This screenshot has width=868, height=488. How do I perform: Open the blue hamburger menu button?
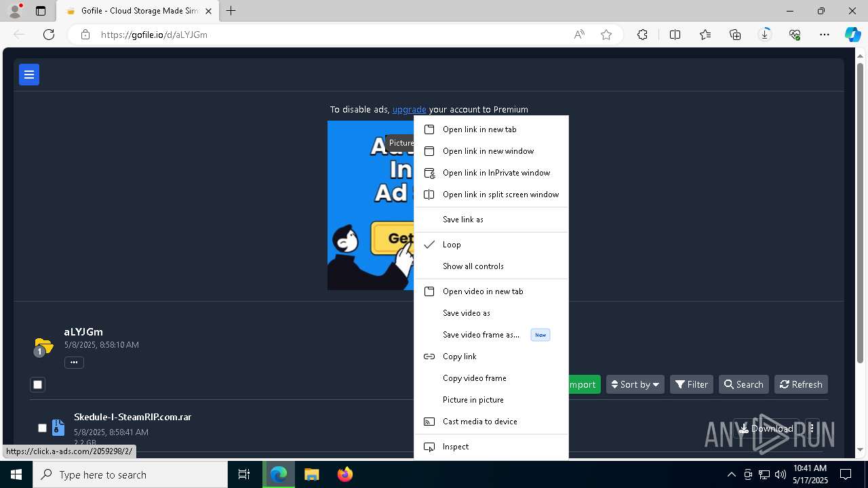(29, 75)
